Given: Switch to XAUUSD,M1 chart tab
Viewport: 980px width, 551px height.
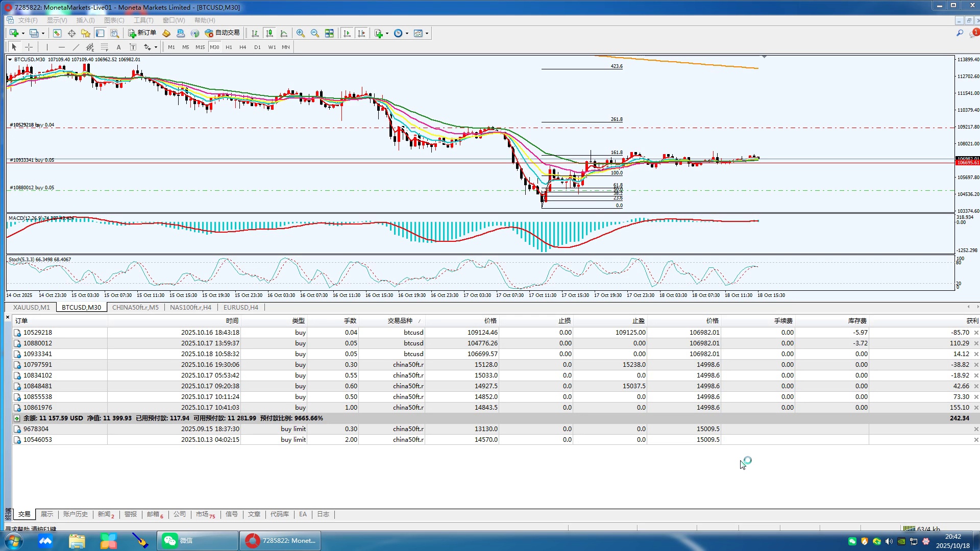Looking at the screenshot, I should pyautogui.click(x=32, y=307).
